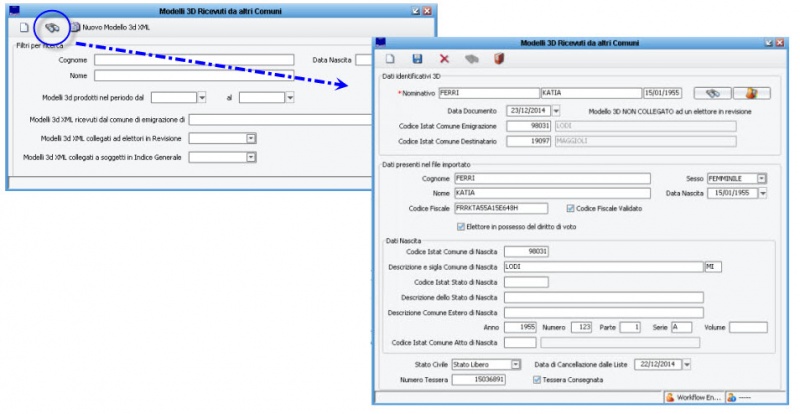Viewport: 800px width, 414px height.
Task: Click the user icon in the detail status bar
Action: point(732,397)
